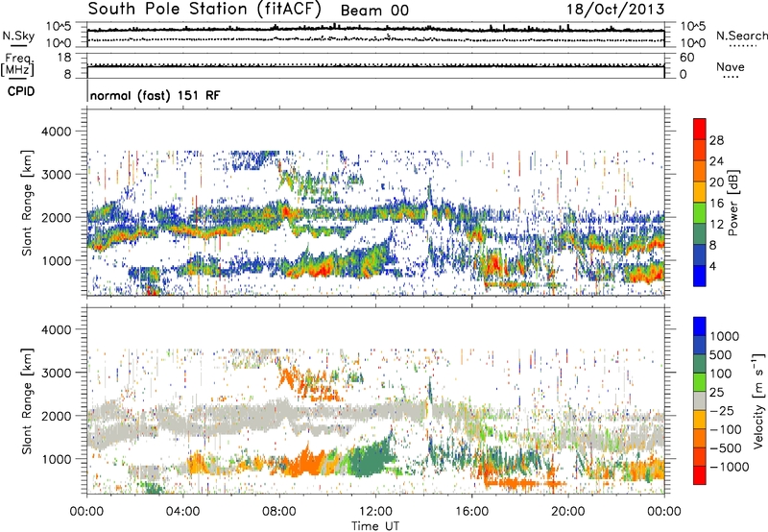Screen dimensions: 768x532
Task: Select the "Freq. [MHz]" axis label
Action: point(17,65)
